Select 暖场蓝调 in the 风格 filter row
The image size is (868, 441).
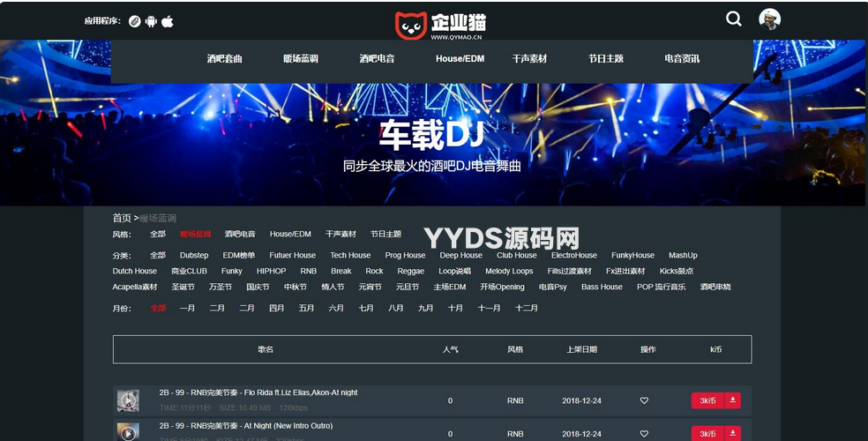(x=196, y=234)
